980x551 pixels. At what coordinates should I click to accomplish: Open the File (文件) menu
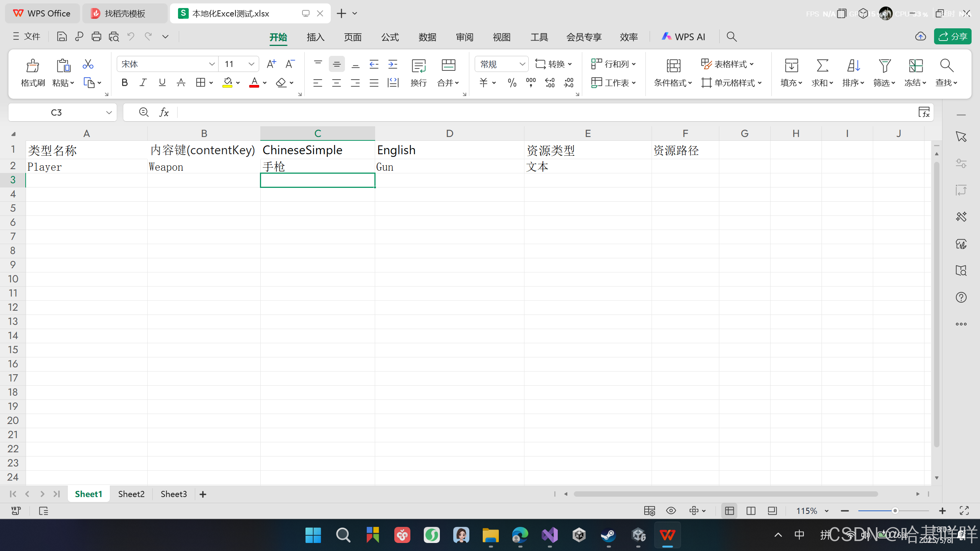tap(27, 36)
